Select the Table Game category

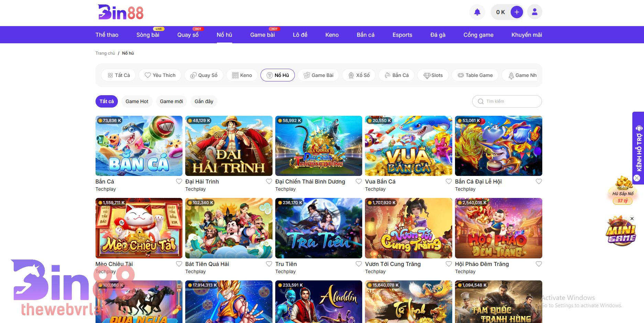pyautogui.click(x=475, y=75)
